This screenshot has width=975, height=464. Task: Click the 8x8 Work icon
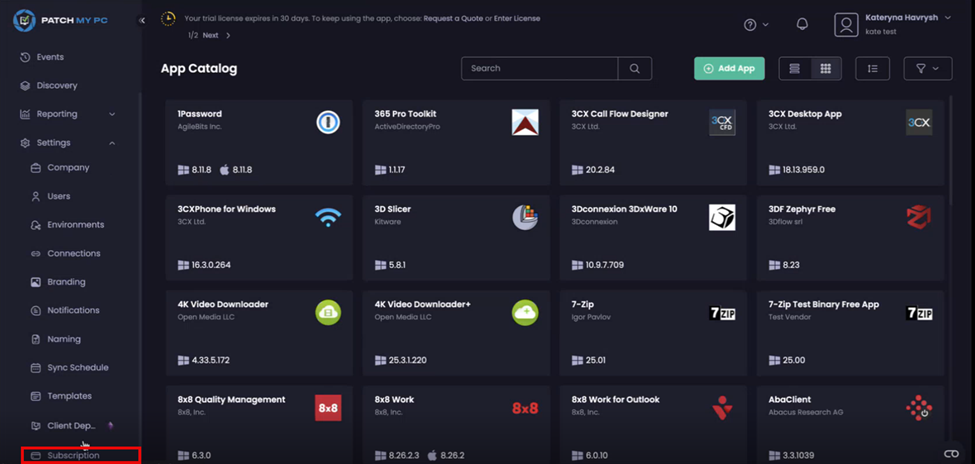pos(525,408)
